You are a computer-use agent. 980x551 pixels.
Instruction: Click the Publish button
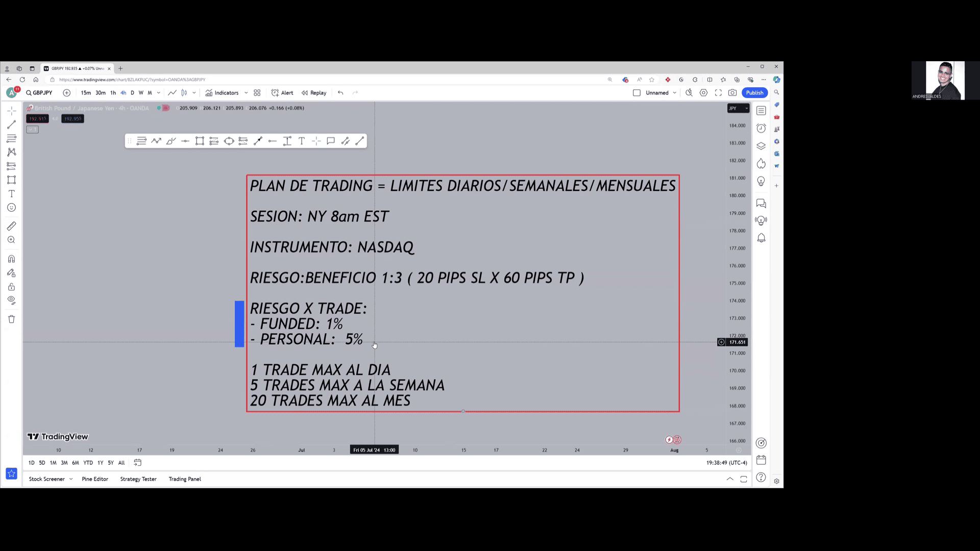(x=754, y=93)
